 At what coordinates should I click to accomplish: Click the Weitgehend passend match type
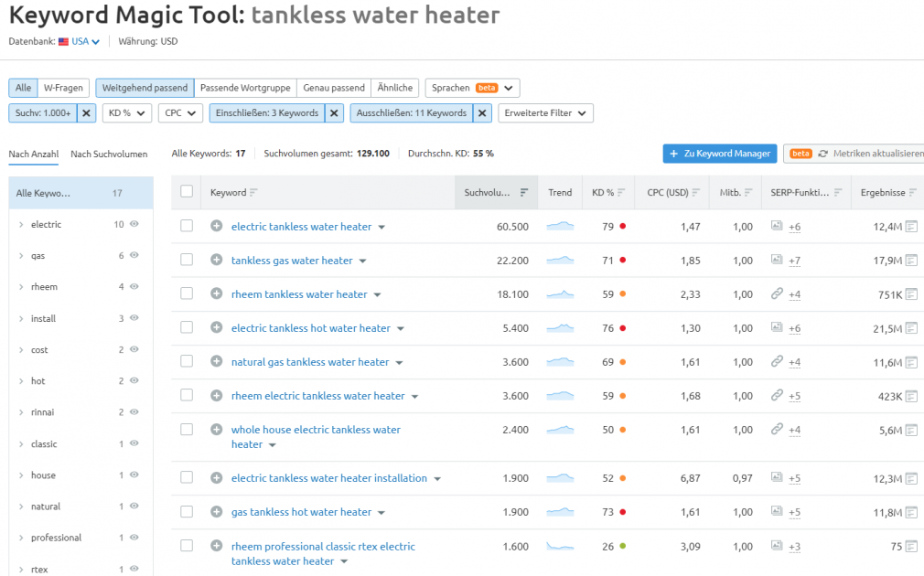[x=145, y=88]
